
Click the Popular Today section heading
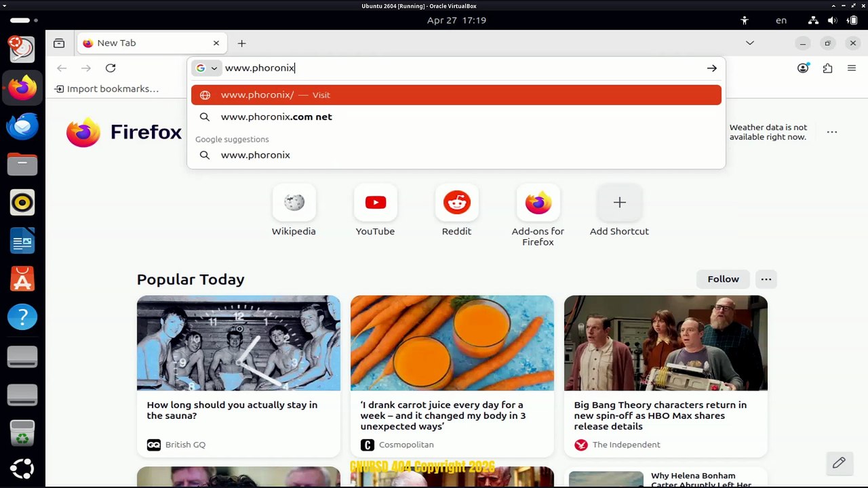pyautogui.click(x=191, y=279)
